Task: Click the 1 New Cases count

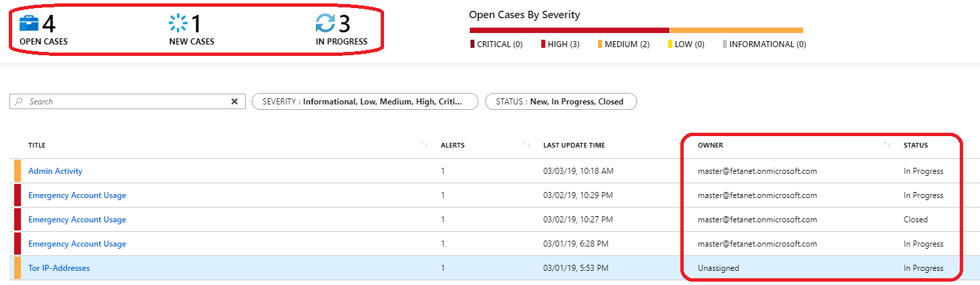Action: [x=196, y=24]
